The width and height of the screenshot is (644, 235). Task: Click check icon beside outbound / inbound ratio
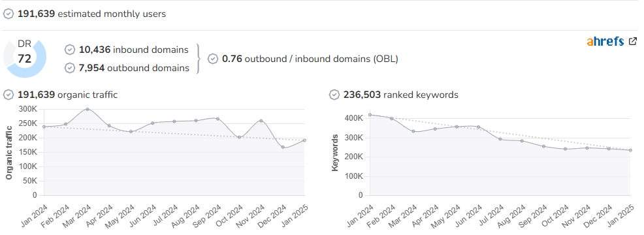point(213,59)
